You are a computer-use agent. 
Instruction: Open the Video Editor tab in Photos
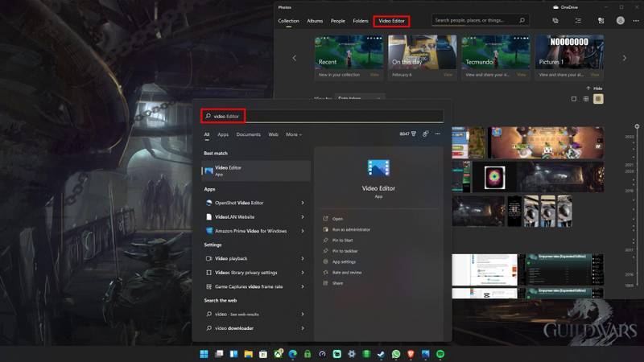click(x=391, y=21)
